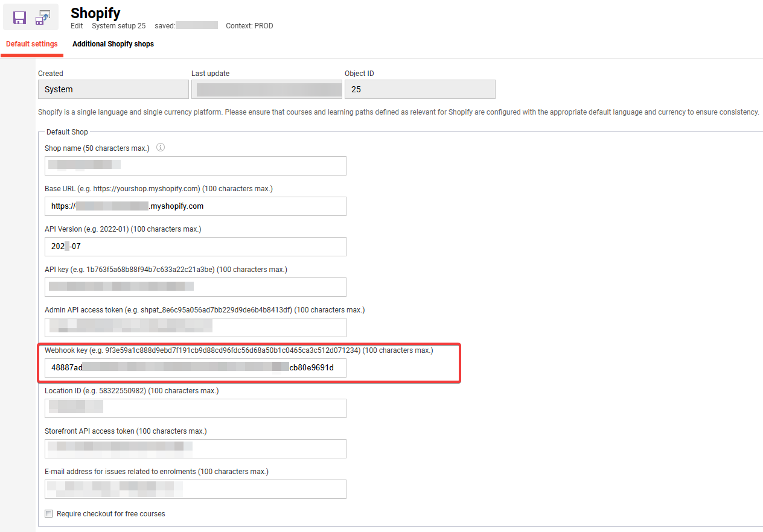Enable Require checkout for free courses

click(48, 513)
